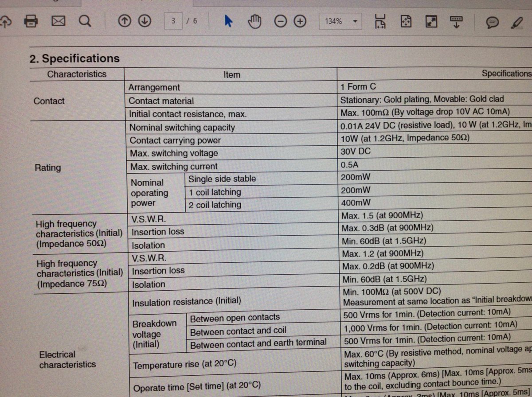532x397 pixels.
Task: Click the '400mW' value
Action: point(356,203)
